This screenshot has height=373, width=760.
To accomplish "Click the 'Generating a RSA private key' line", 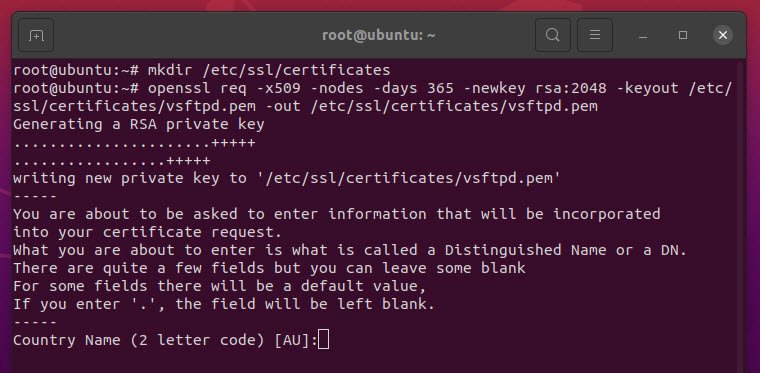I will [x=139, y=124].
